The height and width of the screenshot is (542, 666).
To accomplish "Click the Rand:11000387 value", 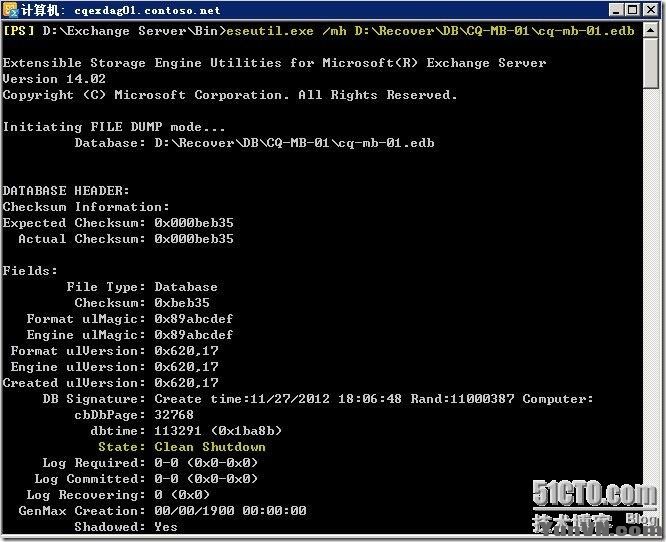I will [462, 399].
